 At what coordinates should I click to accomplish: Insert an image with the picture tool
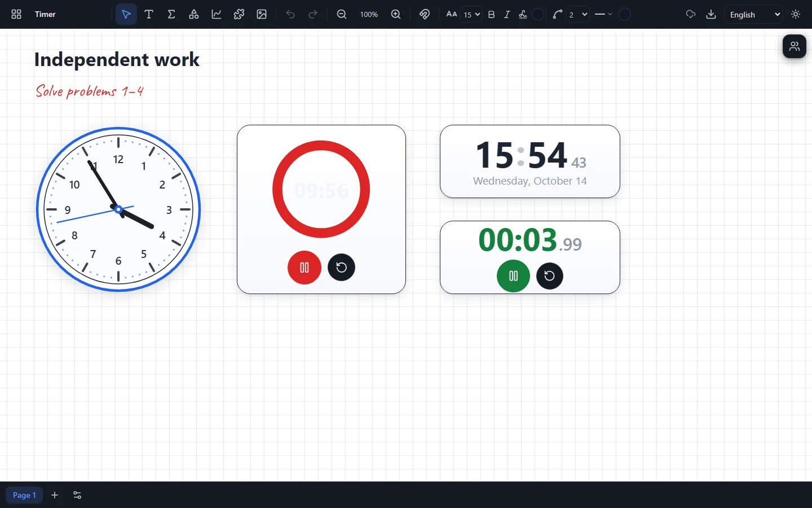[x=262, y=14]
